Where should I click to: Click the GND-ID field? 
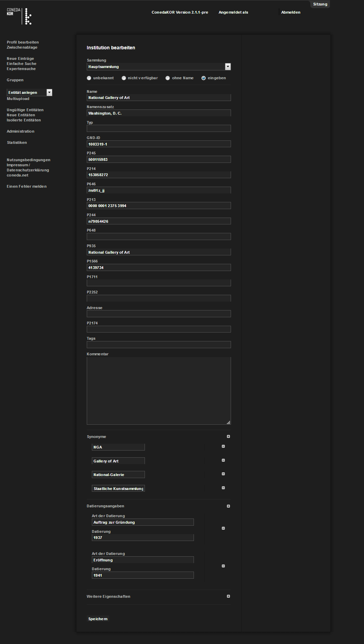pos(159,144)
